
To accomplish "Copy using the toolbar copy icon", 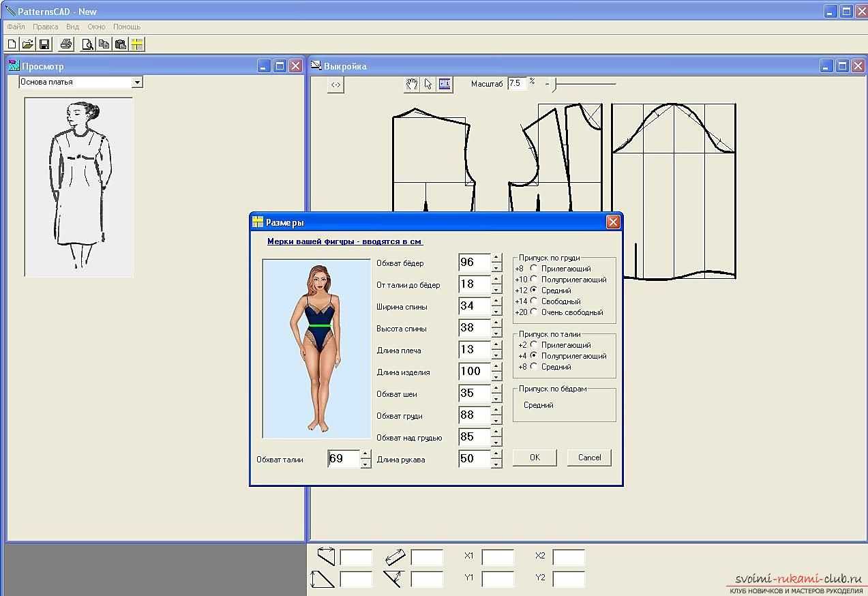I will [x=104, y=44].
